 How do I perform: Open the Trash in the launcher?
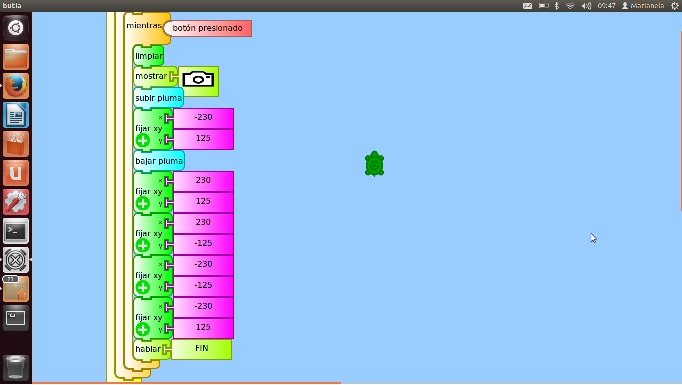tap(16, 368)
